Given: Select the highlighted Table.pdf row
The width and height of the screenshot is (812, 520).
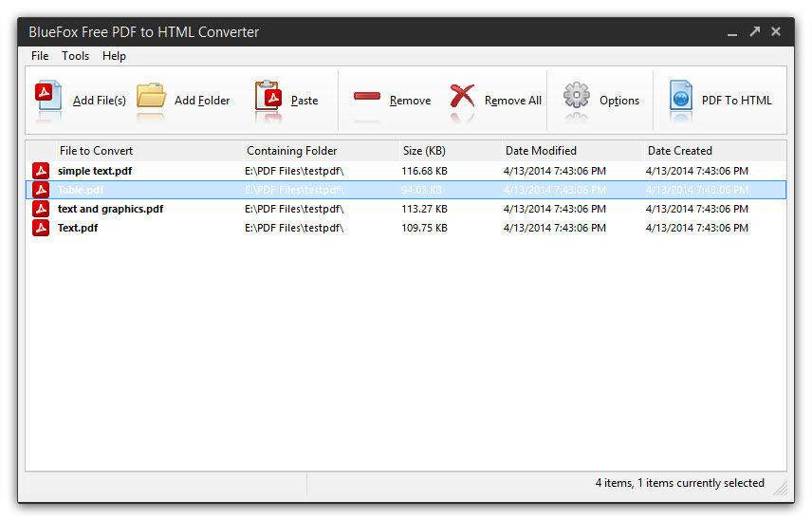Looking at the screenshot, I should point(406,190).
